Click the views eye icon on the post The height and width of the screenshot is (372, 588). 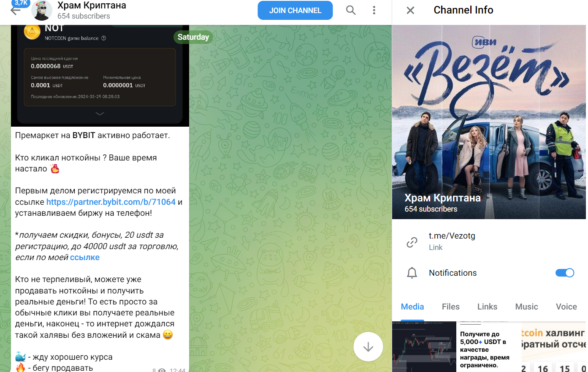[x=161, y=370]
